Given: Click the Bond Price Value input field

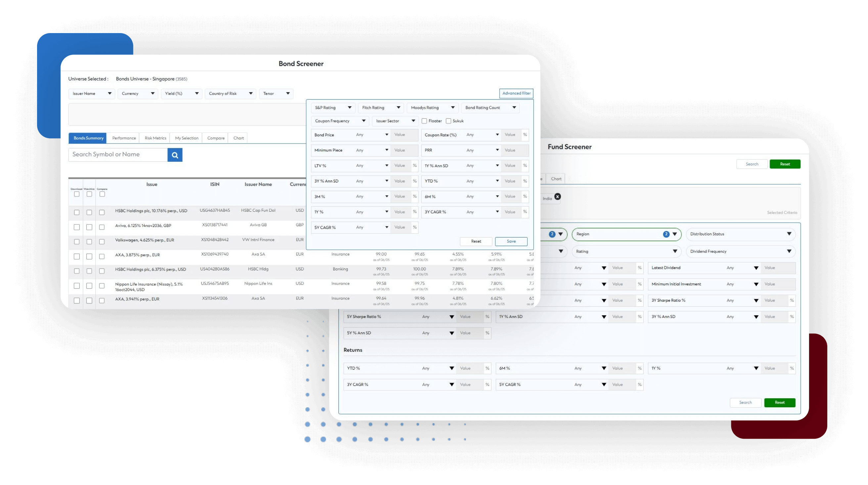Looking at the screenshot, I should point(404,135).
